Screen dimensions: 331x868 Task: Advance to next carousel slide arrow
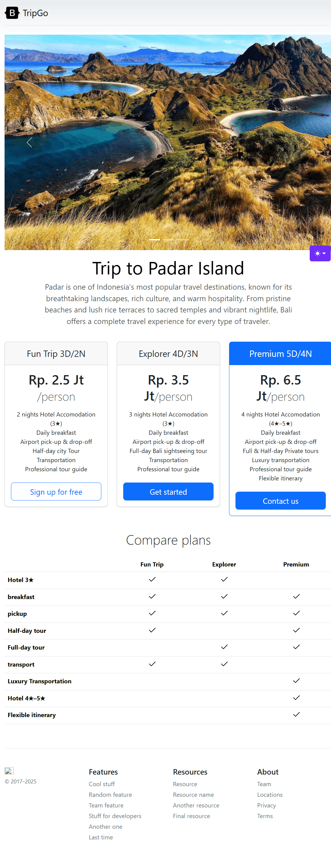307,142
